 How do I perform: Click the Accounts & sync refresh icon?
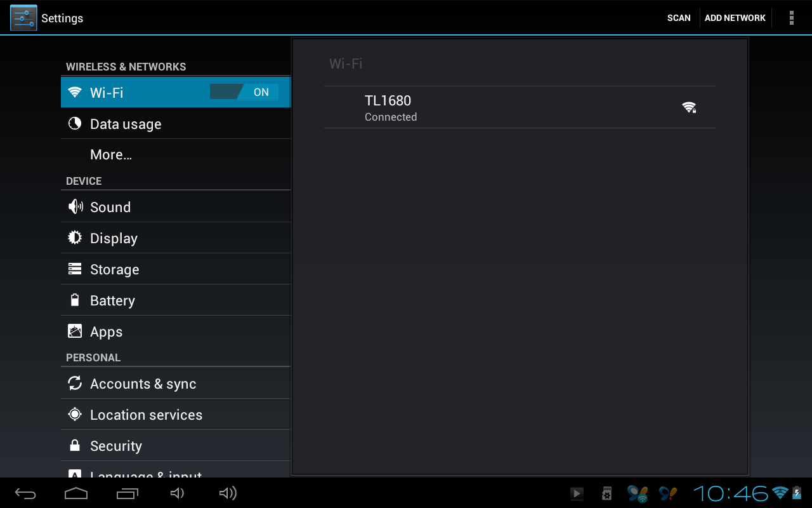tap(75, 383)
